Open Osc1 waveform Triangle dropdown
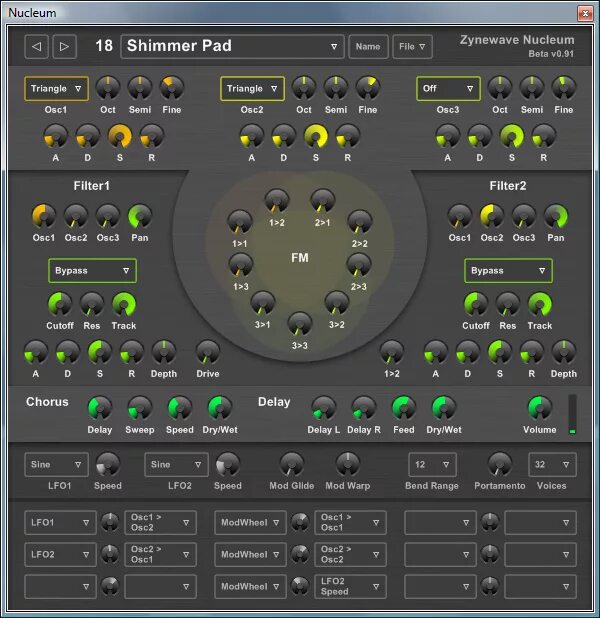 pyautogui.click(x=56, y=89)
